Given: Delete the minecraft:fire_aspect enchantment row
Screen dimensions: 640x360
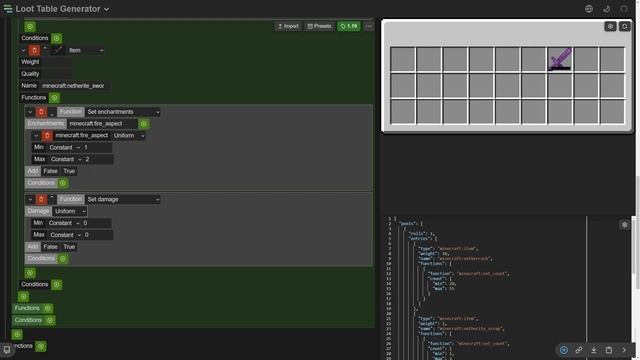Looking at the screenshot, I should click(47, 136).
